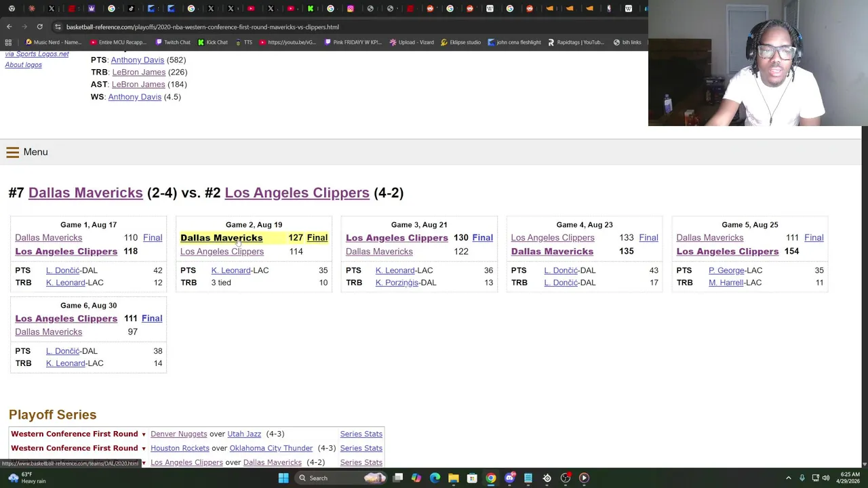Open the apps grid in bookmarks bar
Screen dimensions: 868x488
8,42
